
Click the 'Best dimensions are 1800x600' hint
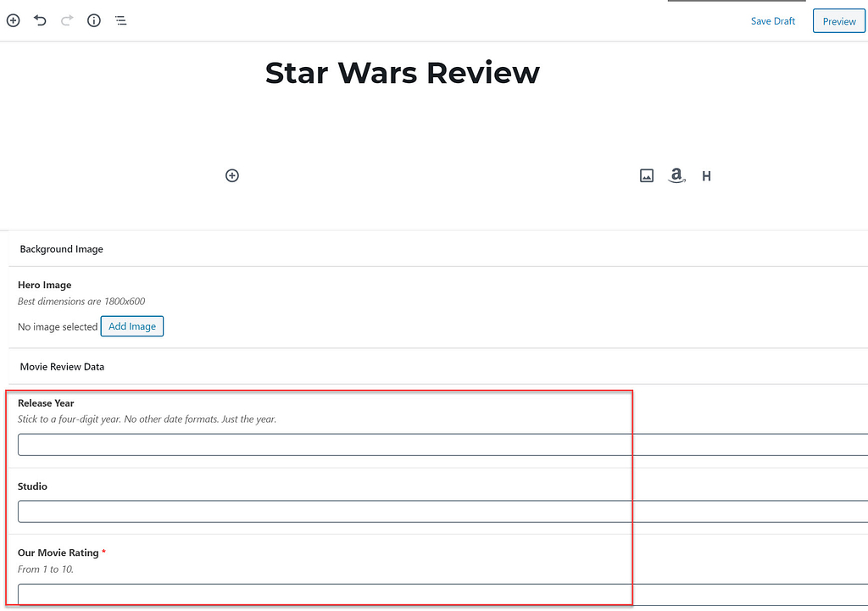click(x=81, y=301)
